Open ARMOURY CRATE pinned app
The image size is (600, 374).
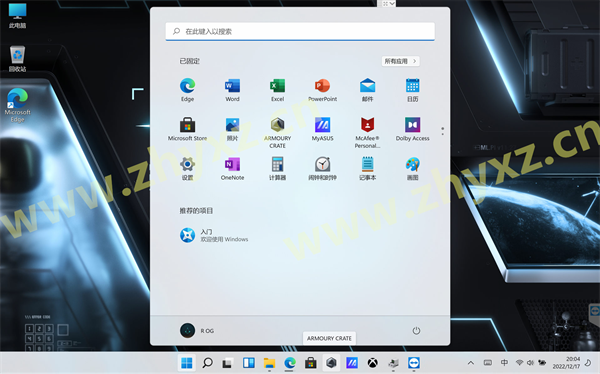(277, 132)
